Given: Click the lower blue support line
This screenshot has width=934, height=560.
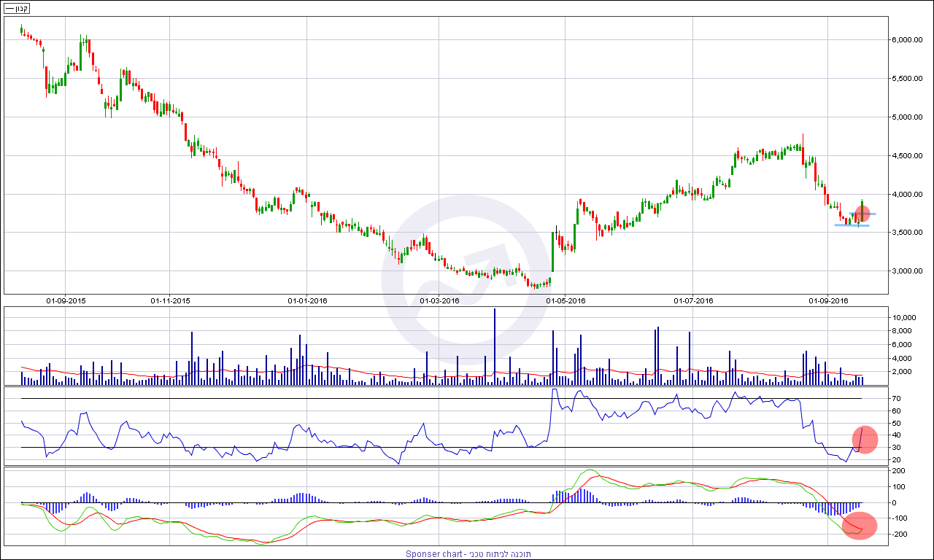Looking at the screenshot, I should click(x=852, y=225).
